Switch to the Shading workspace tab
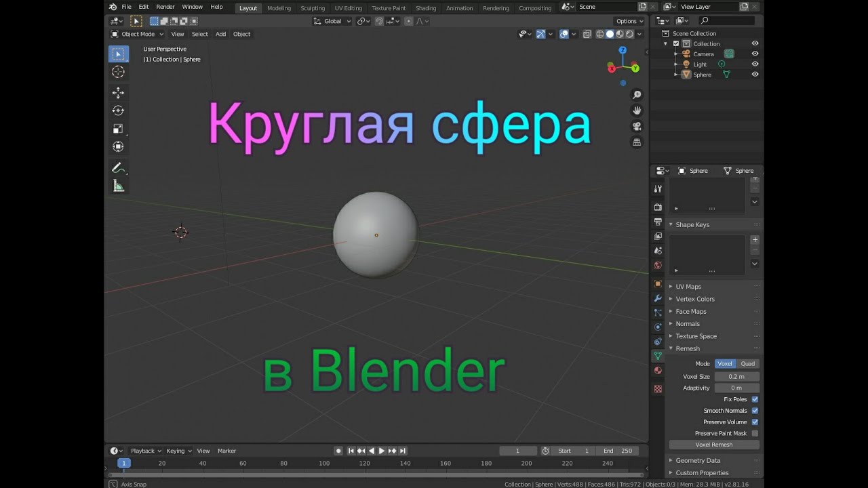 coord(426,8)
